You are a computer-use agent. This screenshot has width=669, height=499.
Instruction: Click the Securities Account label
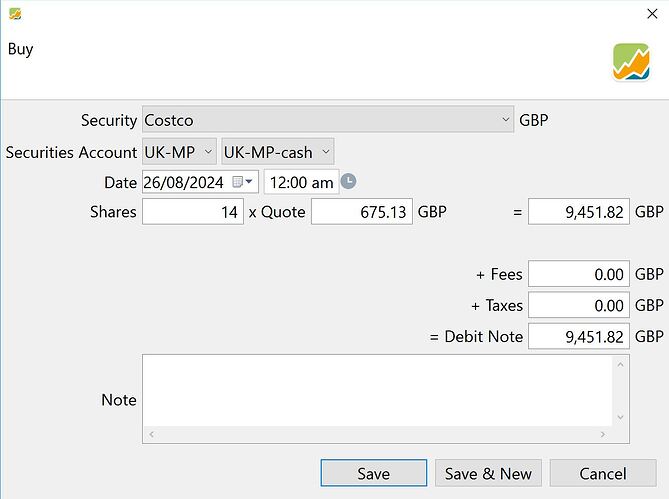coord(71,152)
